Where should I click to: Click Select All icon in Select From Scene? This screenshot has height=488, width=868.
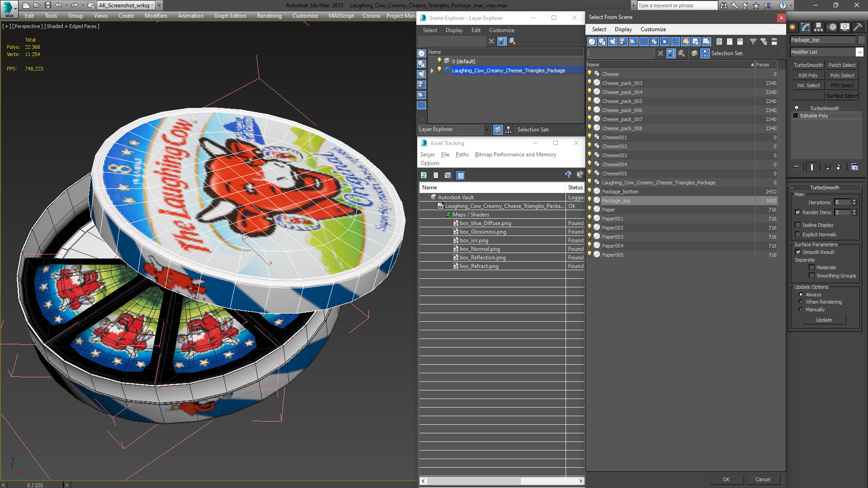click(719, 42)
